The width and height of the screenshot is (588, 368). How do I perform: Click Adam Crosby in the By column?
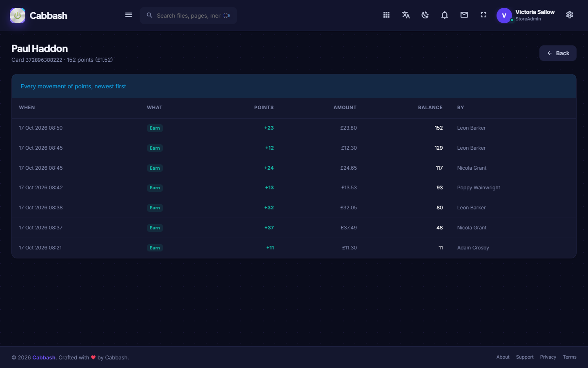pos(473,248)
